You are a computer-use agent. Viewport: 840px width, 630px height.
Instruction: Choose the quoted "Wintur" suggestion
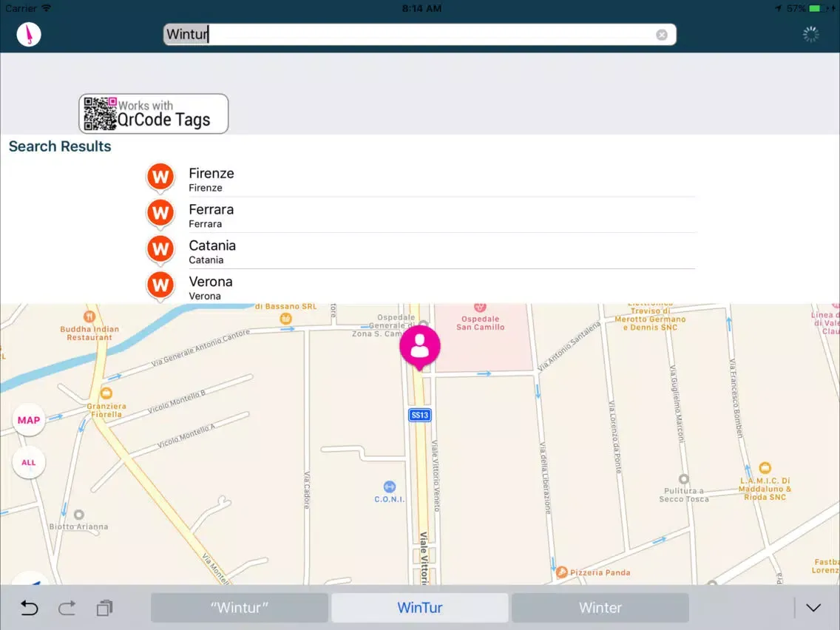[240, 608]
